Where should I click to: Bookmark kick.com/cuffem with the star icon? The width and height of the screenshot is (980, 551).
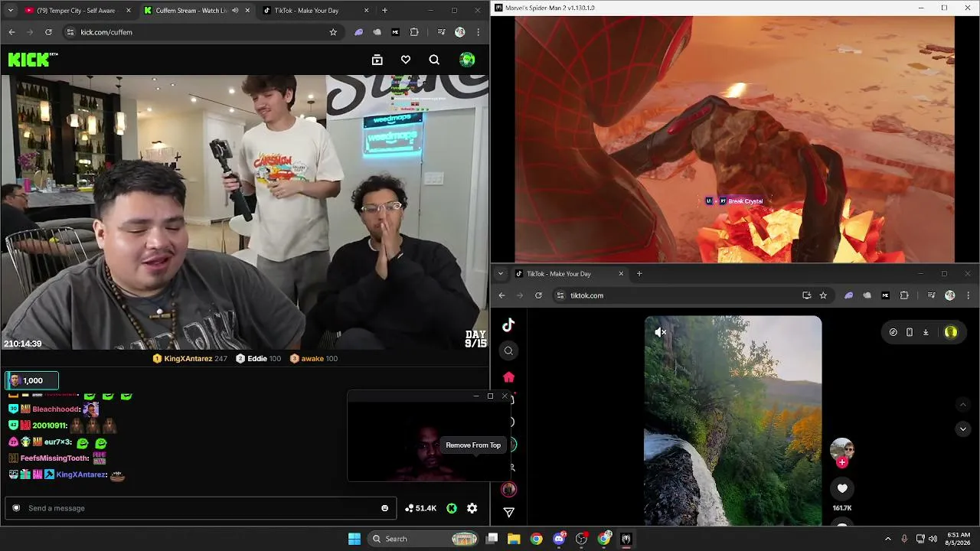(333, 32)
